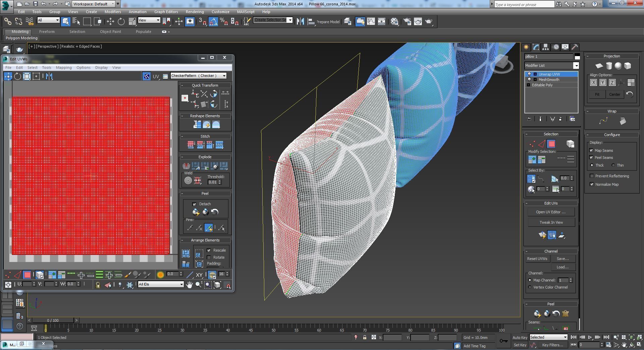
Task: Click the Planar Map projection icon
Action: (x=599, y=66)
